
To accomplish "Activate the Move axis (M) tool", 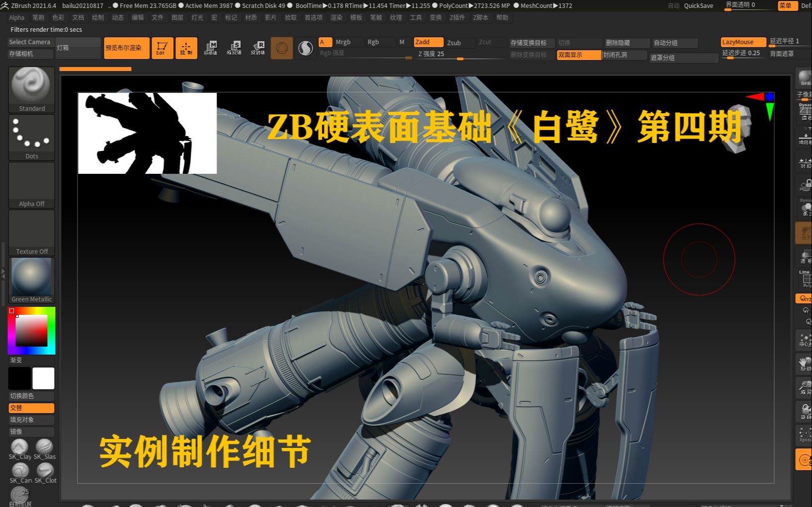I will 211,48.
